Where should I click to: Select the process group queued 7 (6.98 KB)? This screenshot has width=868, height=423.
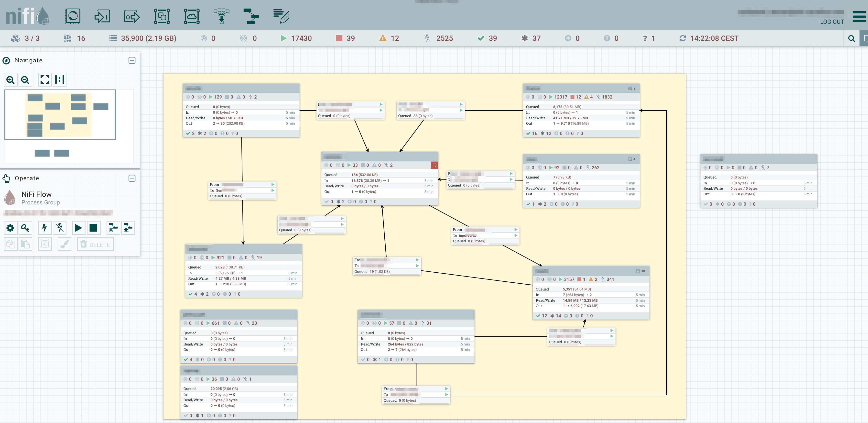click(x=581, y=181)
